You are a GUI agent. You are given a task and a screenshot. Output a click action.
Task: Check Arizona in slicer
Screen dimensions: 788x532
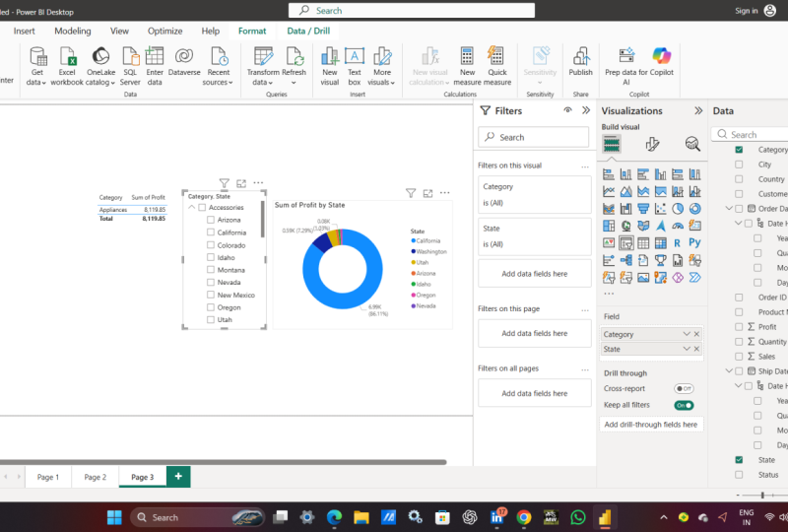click(x=211, y=220)
